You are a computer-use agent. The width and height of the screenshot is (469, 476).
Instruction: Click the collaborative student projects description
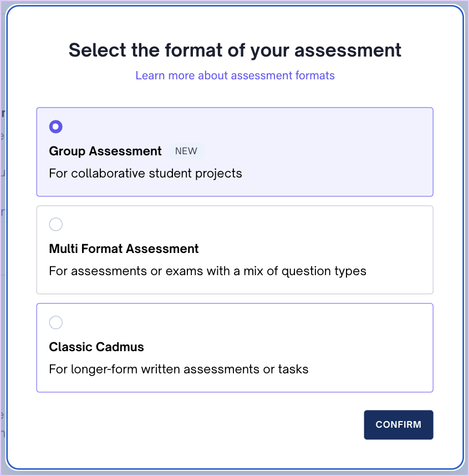coord(145,173)
